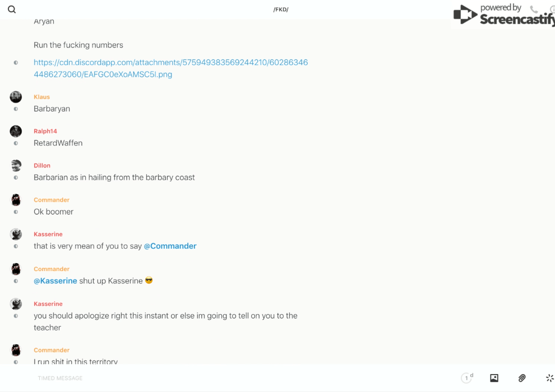
Task: Open Klaus's profile avatar
Action: 16,97
